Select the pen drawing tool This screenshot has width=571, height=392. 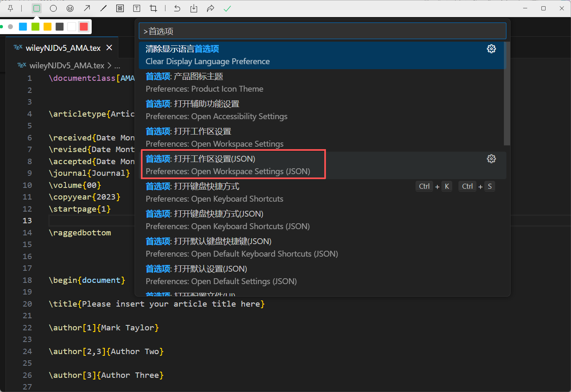pyautogui.click(x=103, y=8)
